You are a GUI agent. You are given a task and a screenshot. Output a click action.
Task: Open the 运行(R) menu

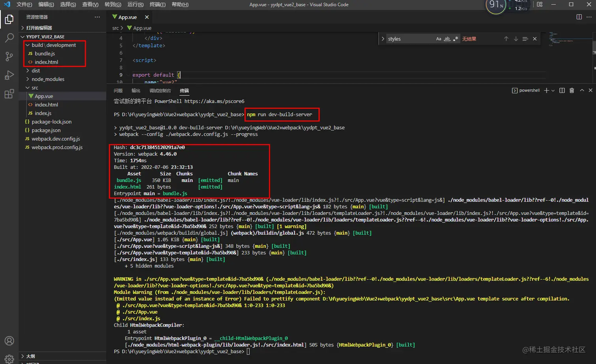coord(135,4)
